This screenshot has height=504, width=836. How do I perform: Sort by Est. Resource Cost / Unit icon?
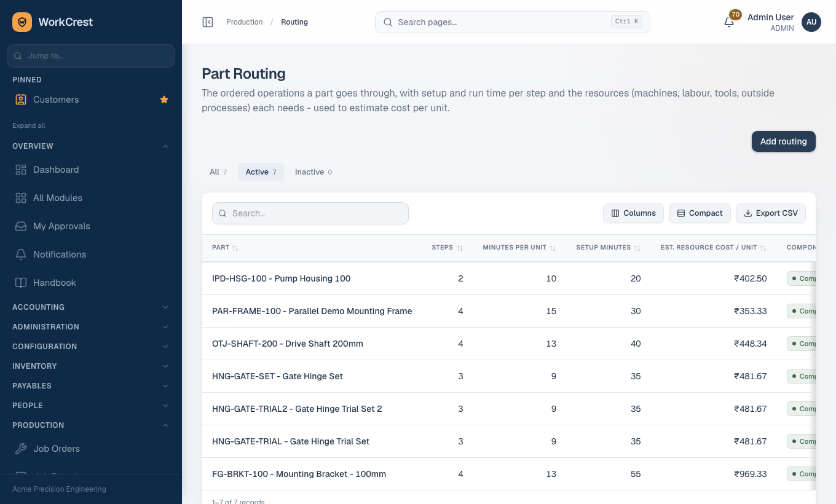(763, 248)
